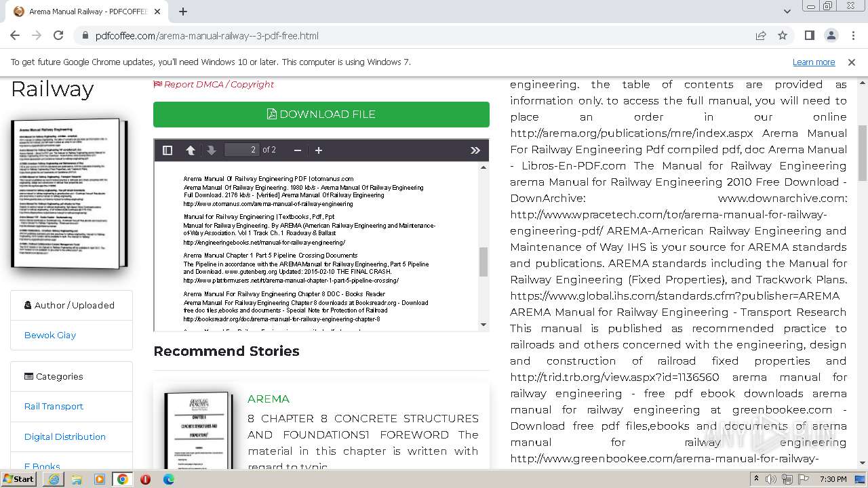
Task: Reload the current page
Action: pyautogui.click(x=58, y=36)
